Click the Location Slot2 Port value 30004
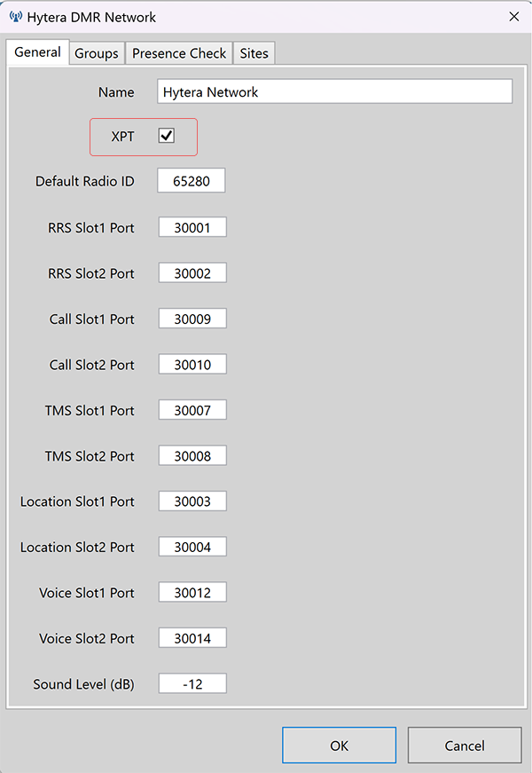532x773 pixels. (192, 547)
